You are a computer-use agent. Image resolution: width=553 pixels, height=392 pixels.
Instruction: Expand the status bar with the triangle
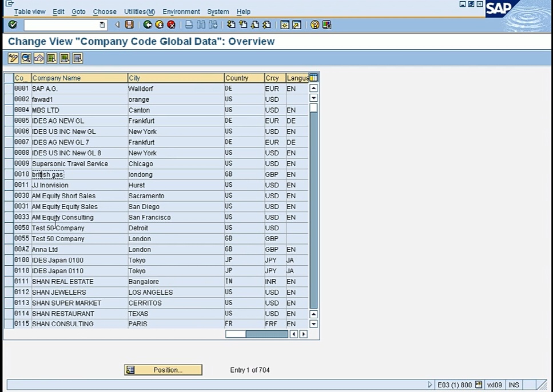point(429,385)
